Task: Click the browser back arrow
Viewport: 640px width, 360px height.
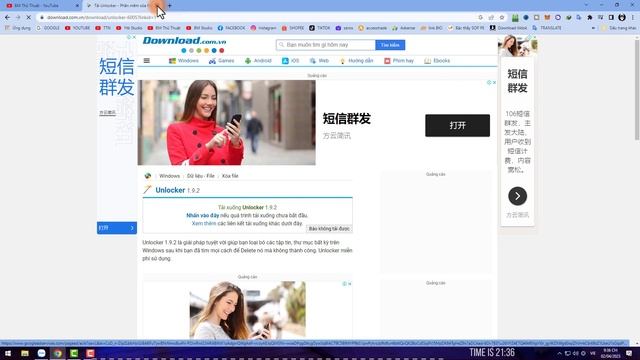Action: coord(7,18)
